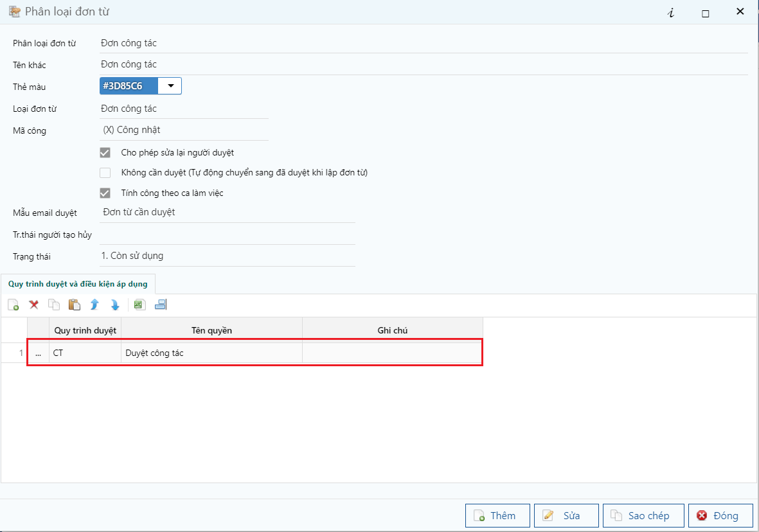Screen dimensions: 759x532
Task: Toggle 'Cho phép sửa lại người duyệt' checkbox
Action: tap(105, 153)
